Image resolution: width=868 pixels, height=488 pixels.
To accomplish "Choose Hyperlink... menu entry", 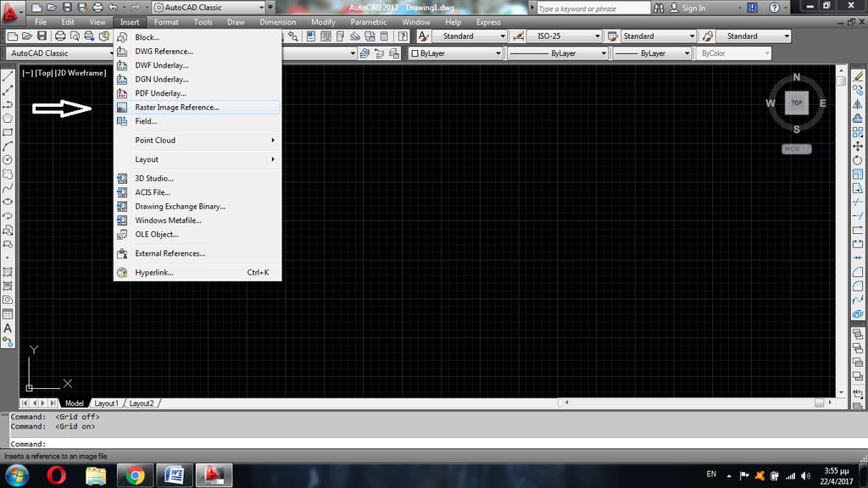I will pyautogui.click(x=198, y=272).
